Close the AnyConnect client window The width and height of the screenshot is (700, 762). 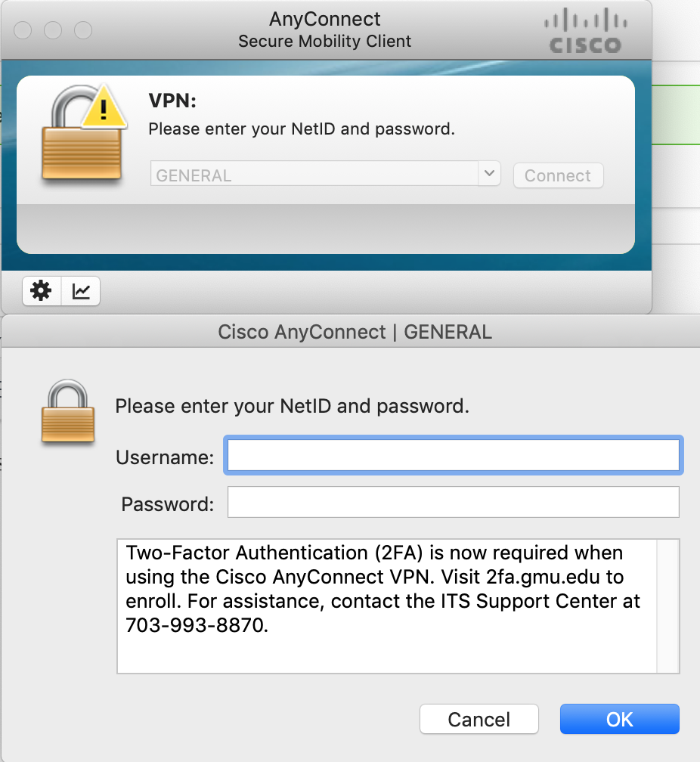[23, 30]
